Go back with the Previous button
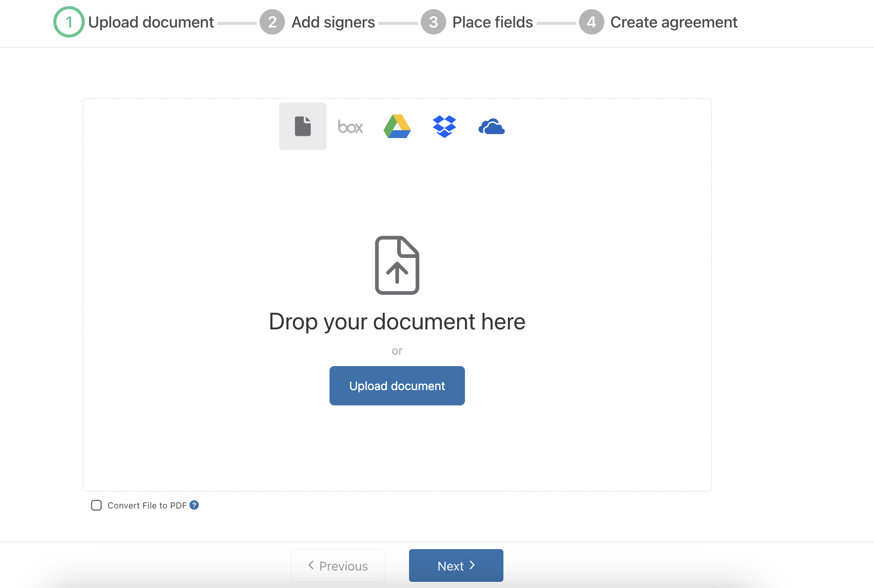Screen dimensions: 874x588 click(338, 565)
